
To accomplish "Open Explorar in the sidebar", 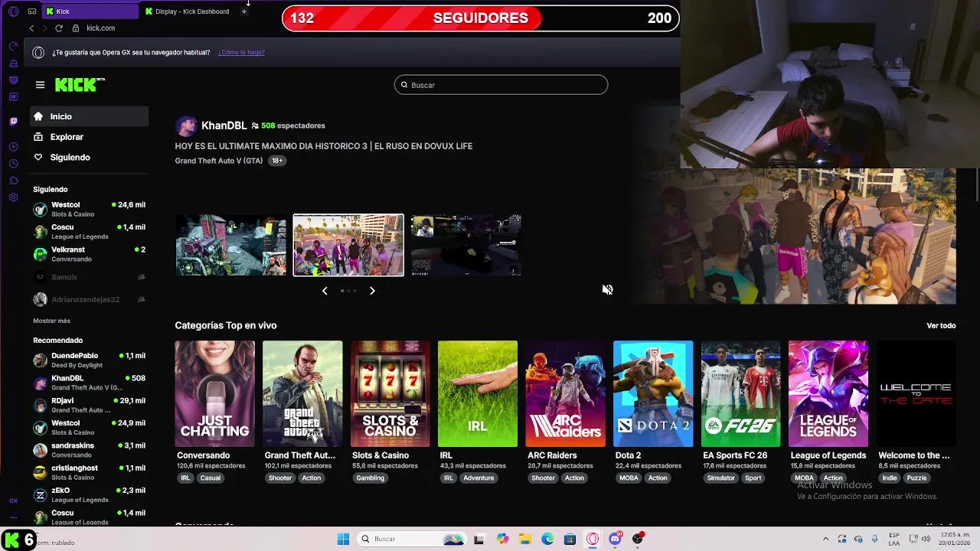I will point(89,137).
